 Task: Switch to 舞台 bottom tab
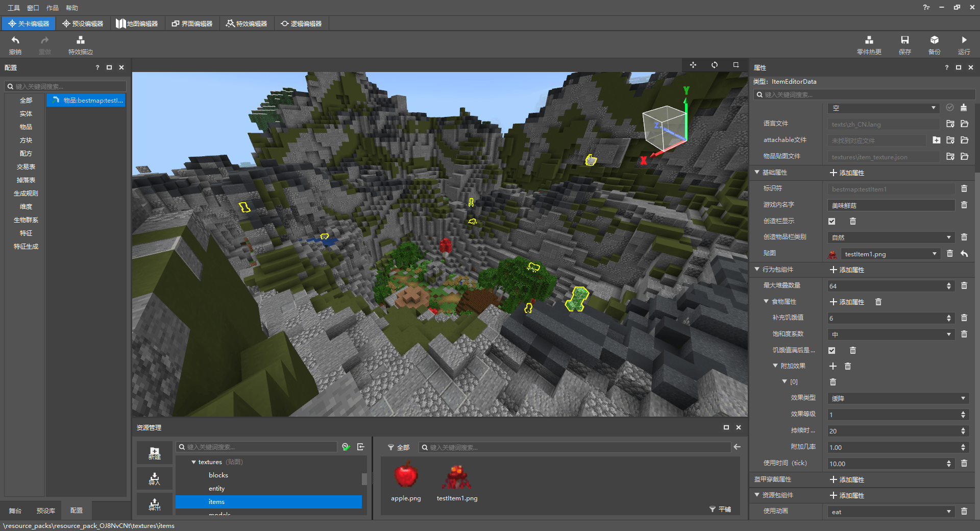[x=15, y=511]
